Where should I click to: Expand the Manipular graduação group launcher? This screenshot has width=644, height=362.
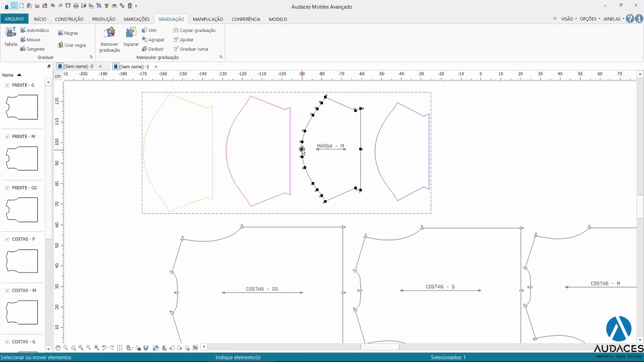(x=221, y=57)
